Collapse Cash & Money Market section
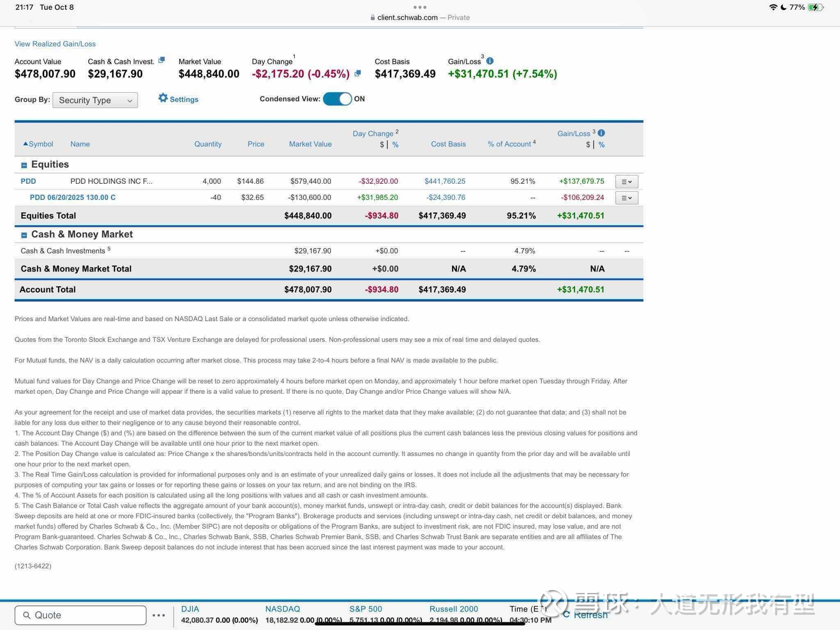The width and height of the screenshot is (840, 630). [24, 235]
